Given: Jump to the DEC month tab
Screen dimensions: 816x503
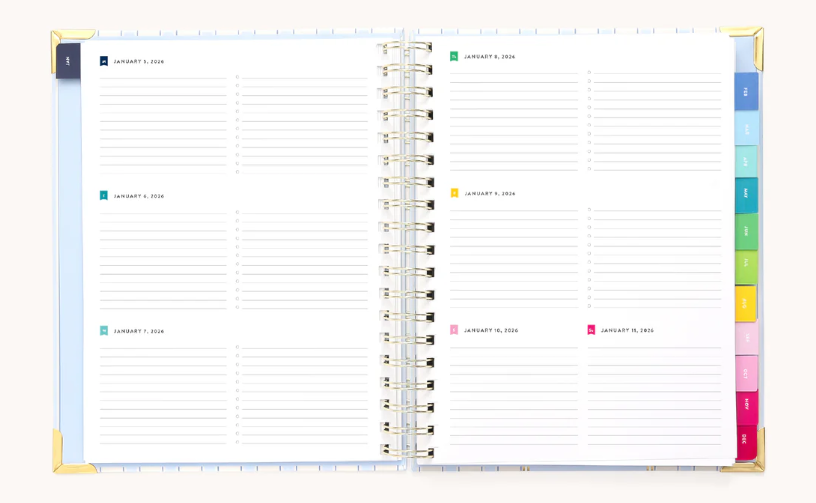Looking at the screenshot, I should click(x=746, y=441).
